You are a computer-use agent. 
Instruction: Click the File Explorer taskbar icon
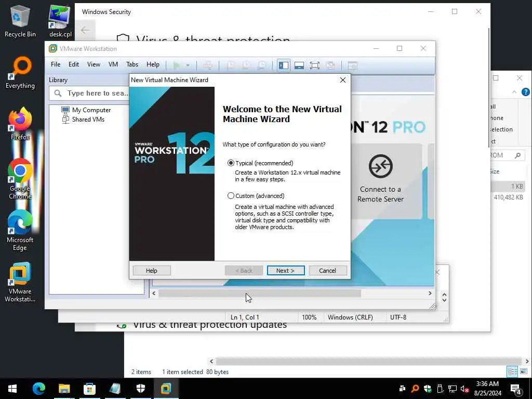[x=64, y=389]
